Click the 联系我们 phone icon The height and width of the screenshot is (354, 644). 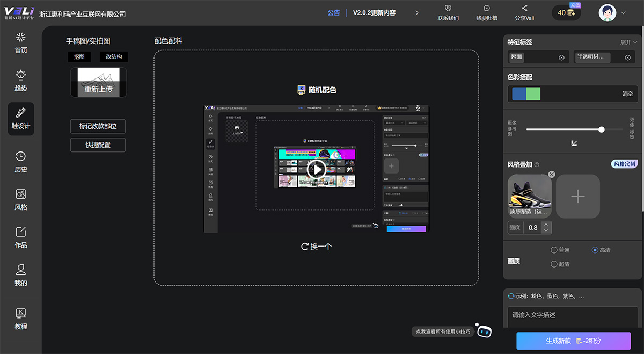pyautogui.click(x=448, y=9)
